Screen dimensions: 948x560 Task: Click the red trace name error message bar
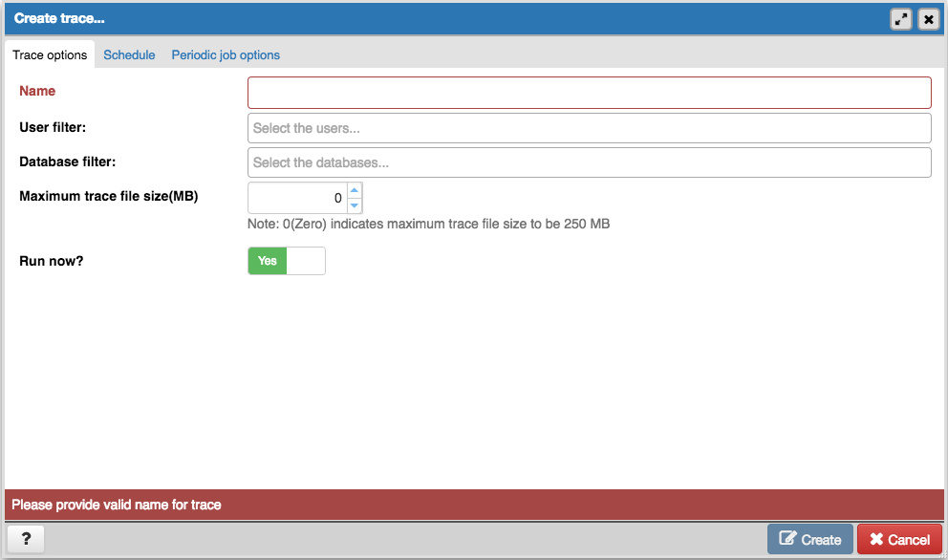pyautogui.click(x=474, y=505)
